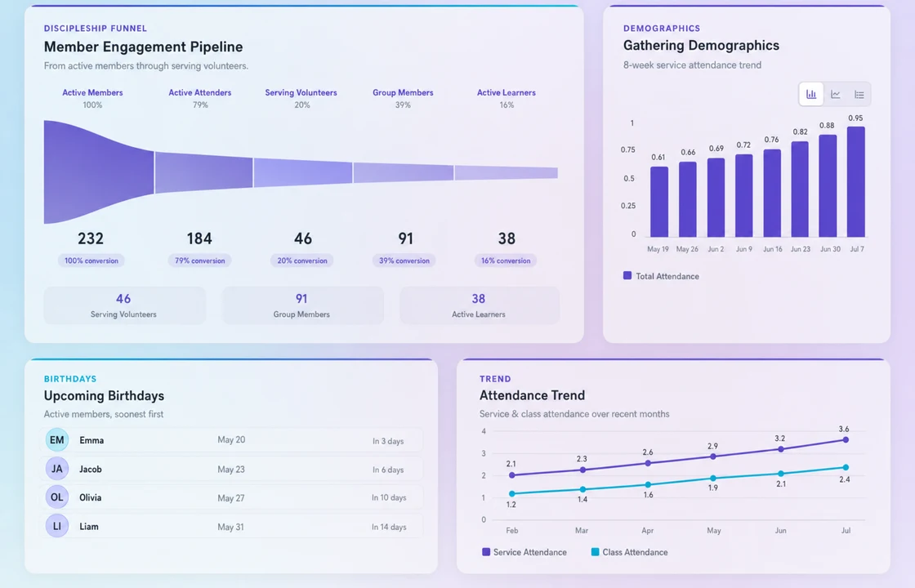Click the Feb Service Attendance point 2.1
Image resolution: width=915 pixels, height=588 pixels.
[x=511, y=475]
